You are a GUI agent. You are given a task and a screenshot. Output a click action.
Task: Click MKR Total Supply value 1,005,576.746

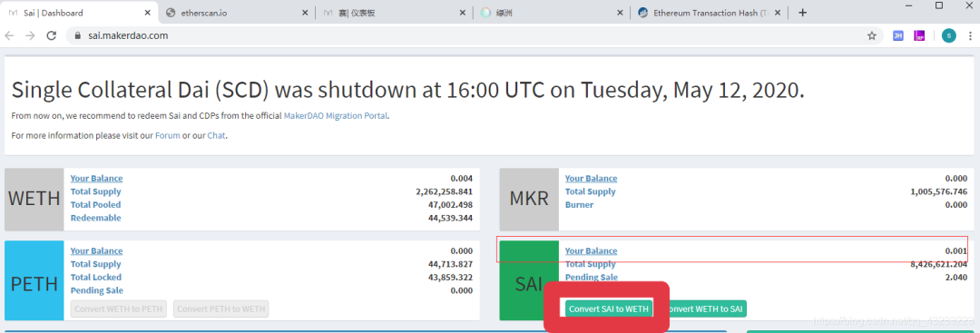click(939, 191)
